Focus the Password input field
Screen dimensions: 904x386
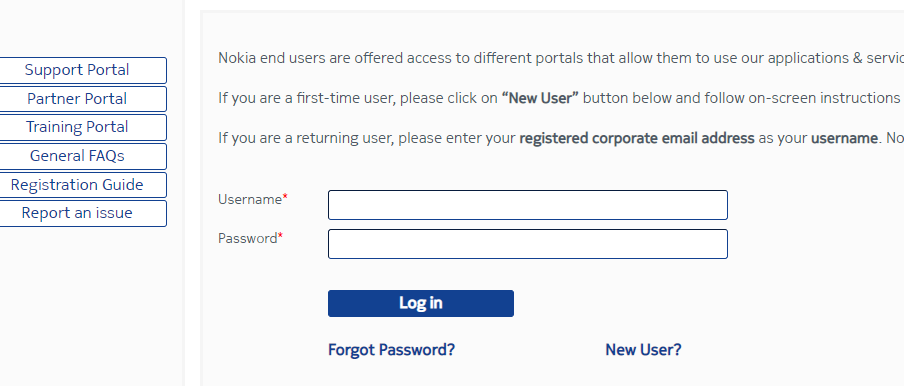point(528,244)
